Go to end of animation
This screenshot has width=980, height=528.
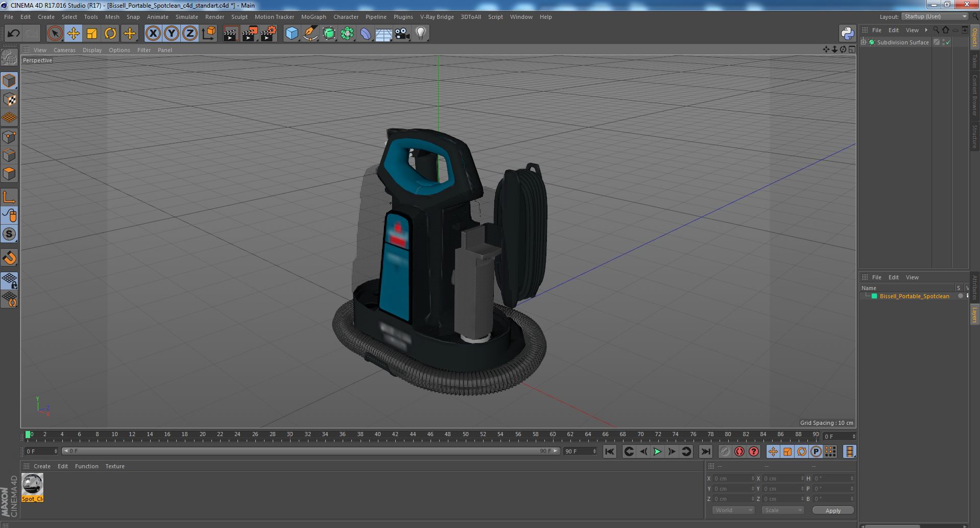click(x=706, y=451)
